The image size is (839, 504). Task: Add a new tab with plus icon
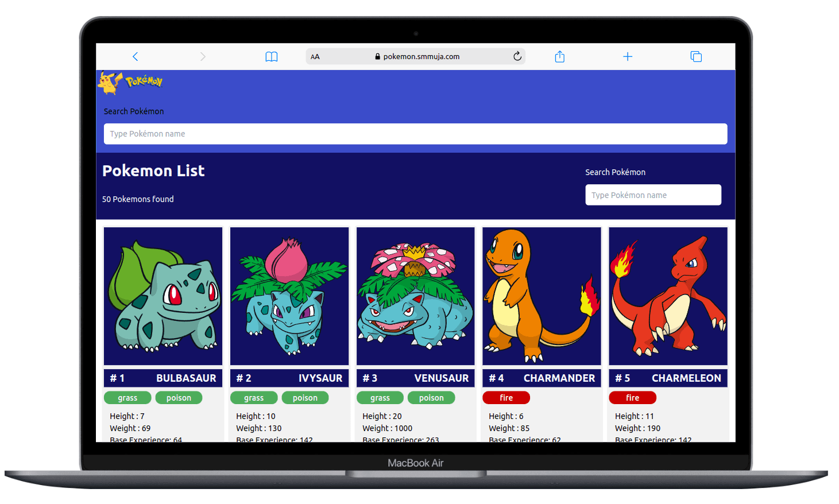tap(628, 56)
